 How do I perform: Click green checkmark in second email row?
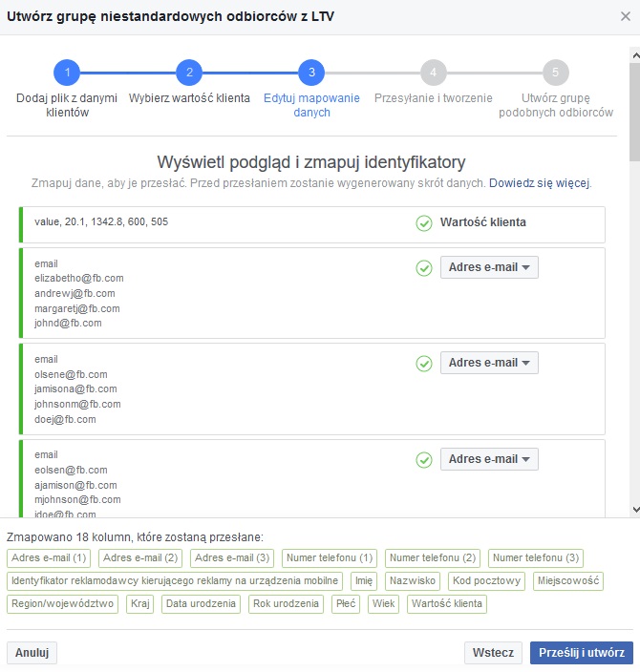424,364
